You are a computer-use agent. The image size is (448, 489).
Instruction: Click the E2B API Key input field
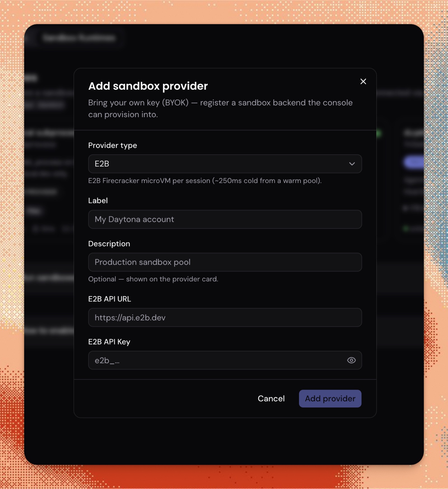pos(225,360)
